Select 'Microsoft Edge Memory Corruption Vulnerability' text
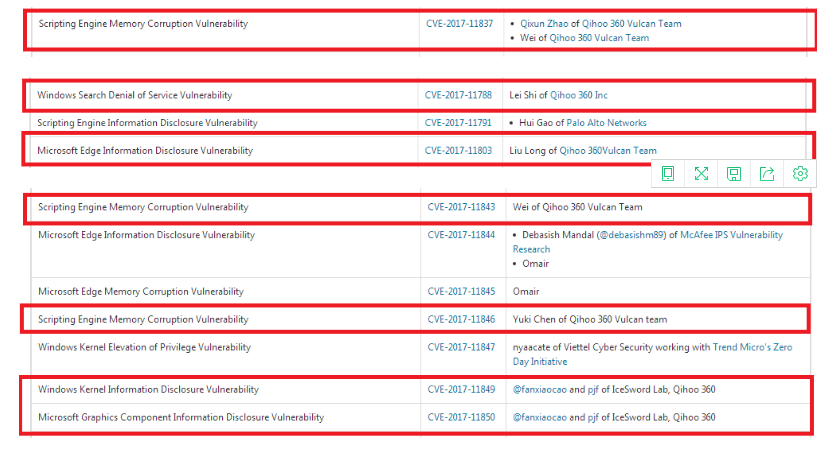The height and width of the screenshot is (470, 831). 141,291
